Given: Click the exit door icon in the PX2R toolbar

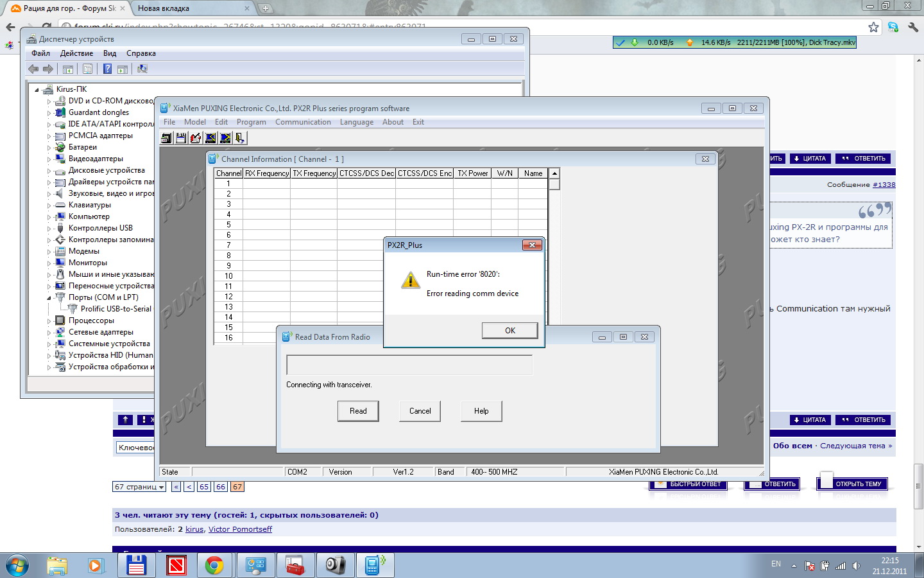Looking at the screenshot, I should pyautogui.click(x=240, y=138).
